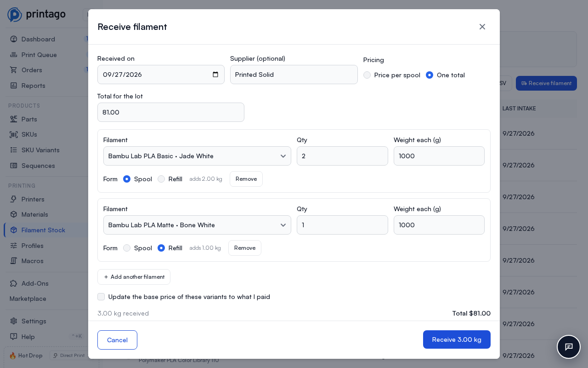Click the Filament Stock cube icon
588x368 pixels.
(x=14, y=230)
